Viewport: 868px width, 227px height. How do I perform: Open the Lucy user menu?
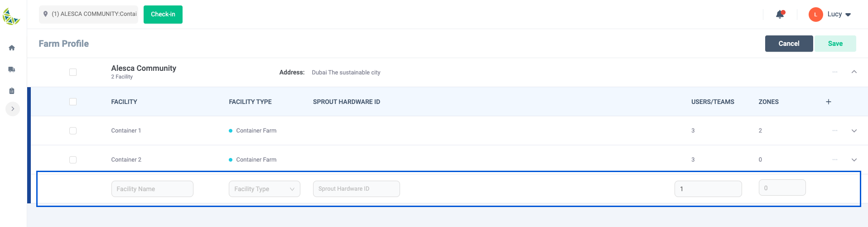tap(830, 15)
